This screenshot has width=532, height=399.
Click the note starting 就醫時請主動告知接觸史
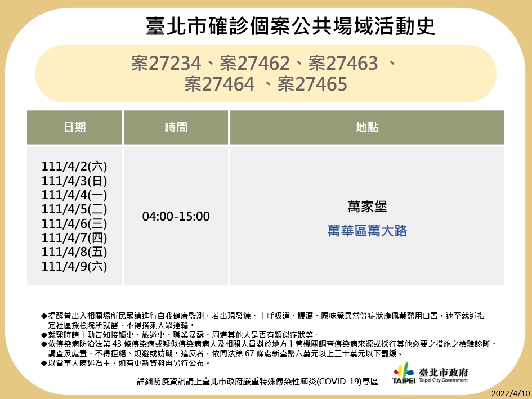180,335
